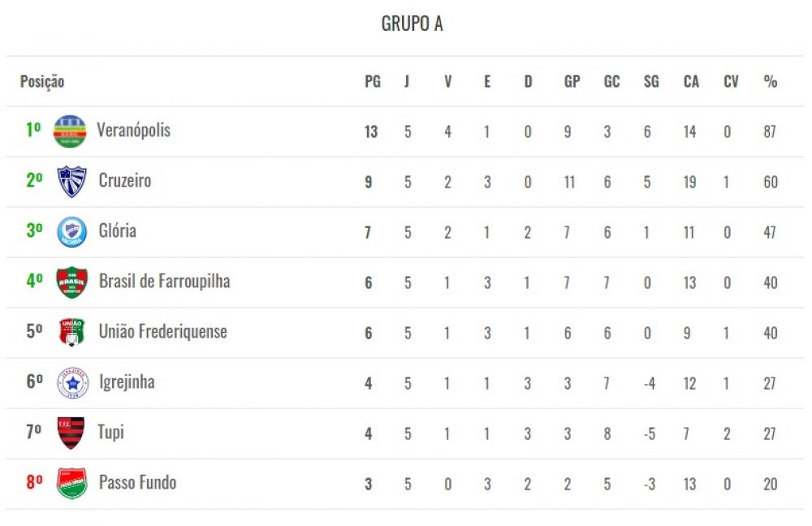Click the percentage column header

(770, 81)
